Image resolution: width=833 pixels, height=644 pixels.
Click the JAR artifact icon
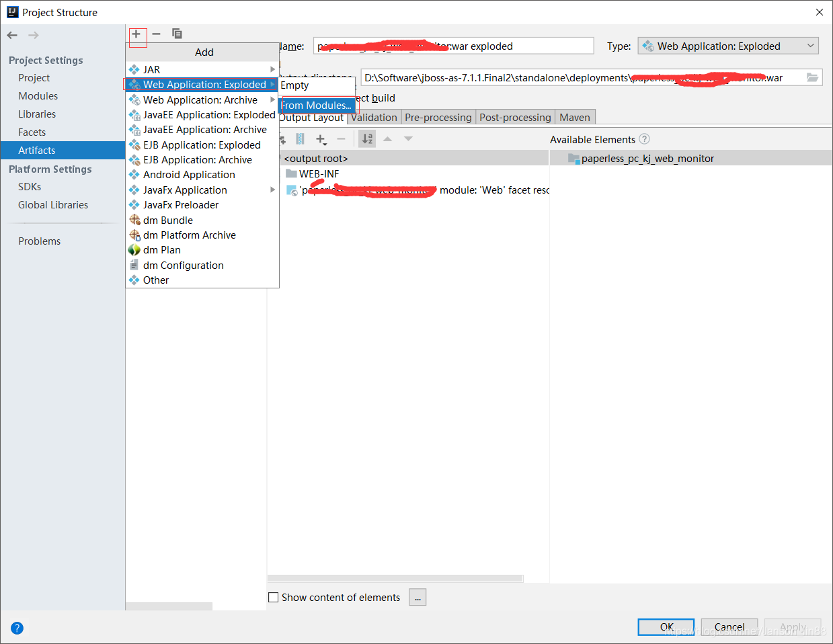(134, 69)
